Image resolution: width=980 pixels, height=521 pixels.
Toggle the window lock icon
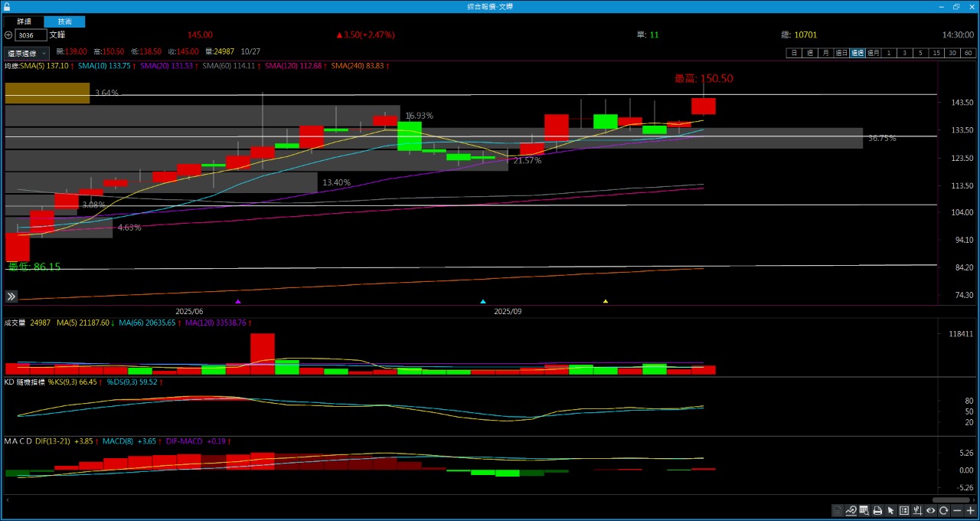(x=7, y=5)
